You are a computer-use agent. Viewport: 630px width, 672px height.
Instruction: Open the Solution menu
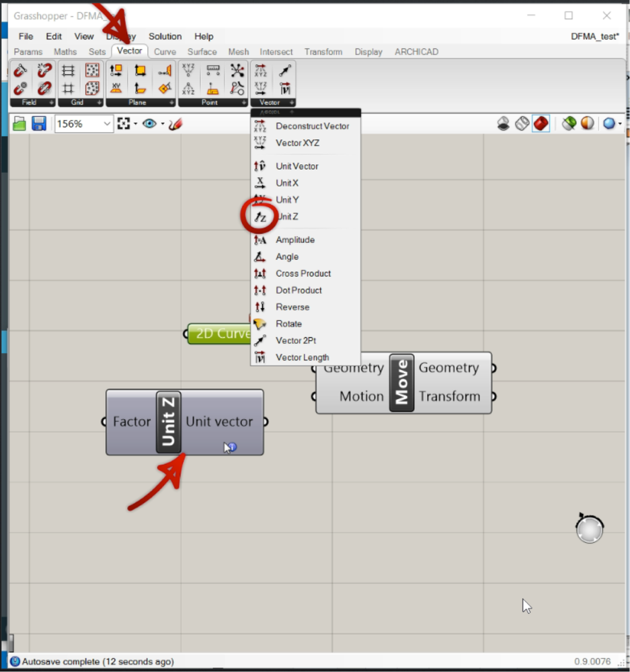point(165,36)
